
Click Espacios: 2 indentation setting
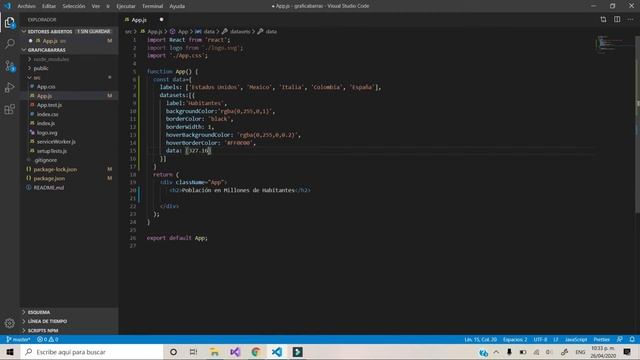coord(515,339)
